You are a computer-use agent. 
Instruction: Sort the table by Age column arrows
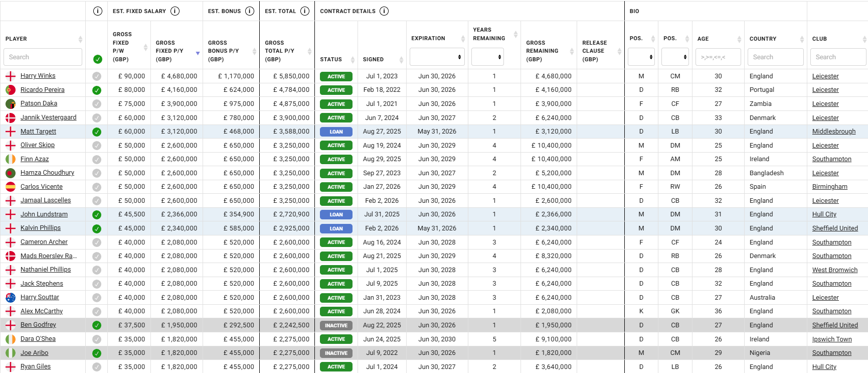739,39
